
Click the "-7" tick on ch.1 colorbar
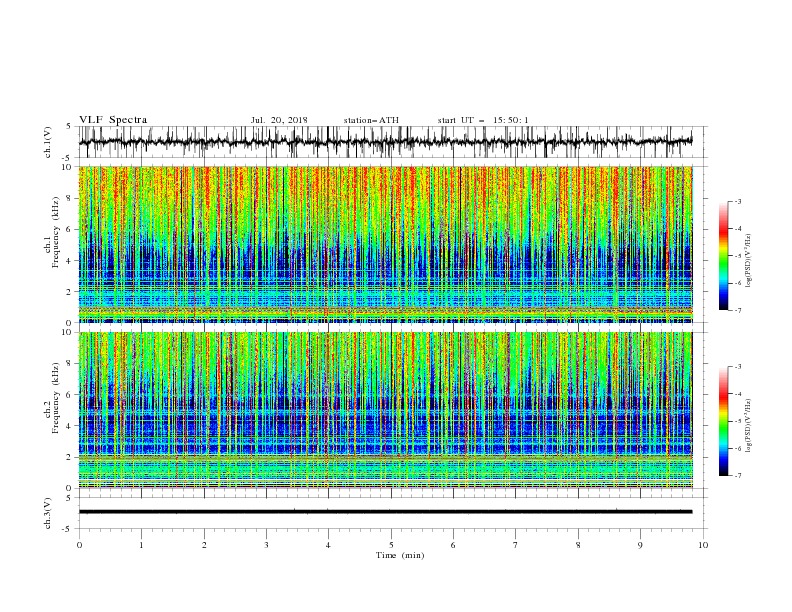click(737, 310)
